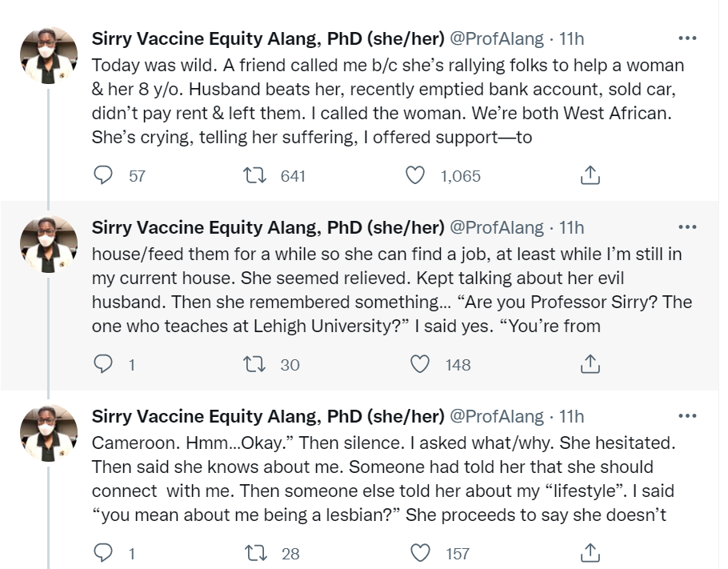The height and width of the screenshot is (569, 728).
Task: Open the more menu on the bottom tweet
Action: coord(686,414)
